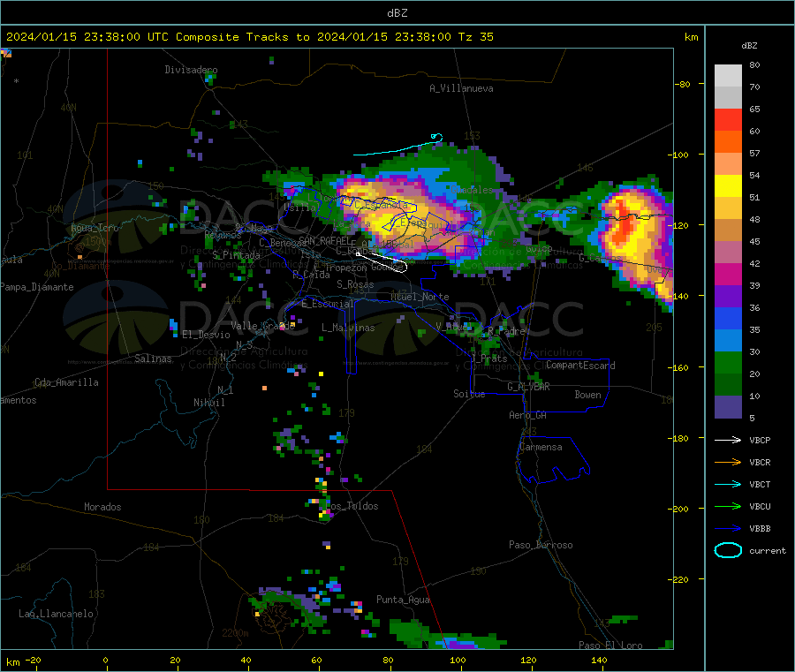Click the light gray 80-70 dBZ swatch
This screenshot has width=795, height=672.
(x=728, y=76)
